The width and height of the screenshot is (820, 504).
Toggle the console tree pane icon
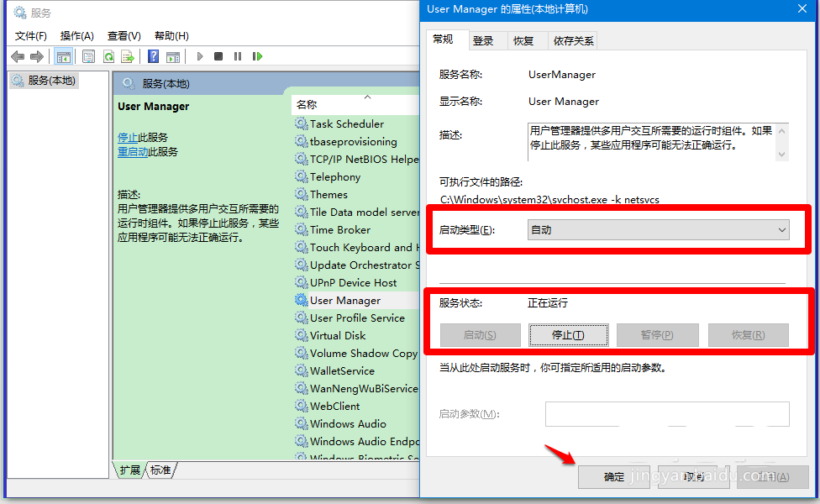pos(62,56)
